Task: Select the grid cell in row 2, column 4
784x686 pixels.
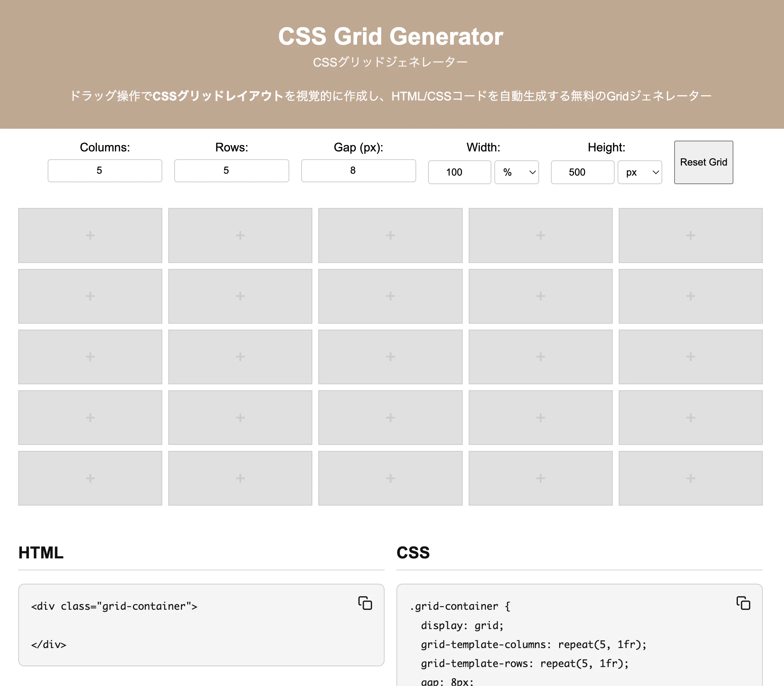Action: pyautogui.click(x=541, y=296)
